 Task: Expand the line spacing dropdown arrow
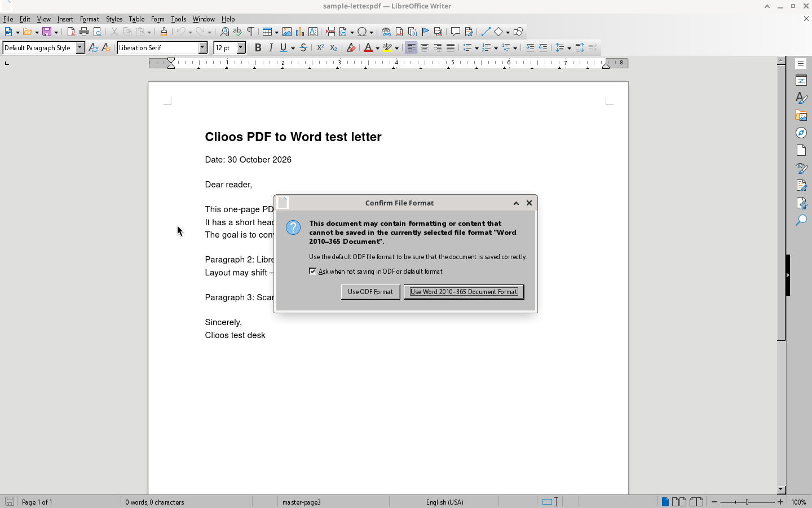point(569,48)
